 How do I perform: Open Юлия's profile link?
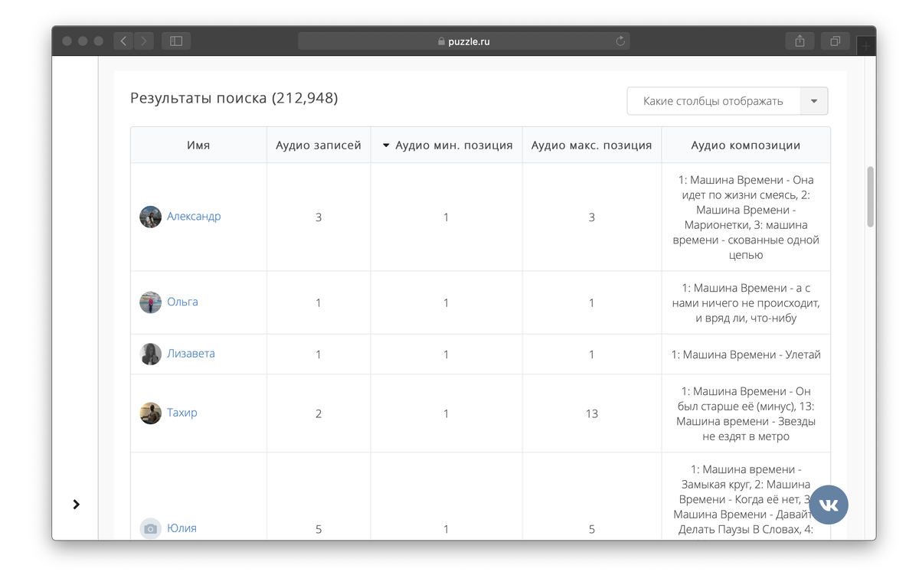coord(182,528)
